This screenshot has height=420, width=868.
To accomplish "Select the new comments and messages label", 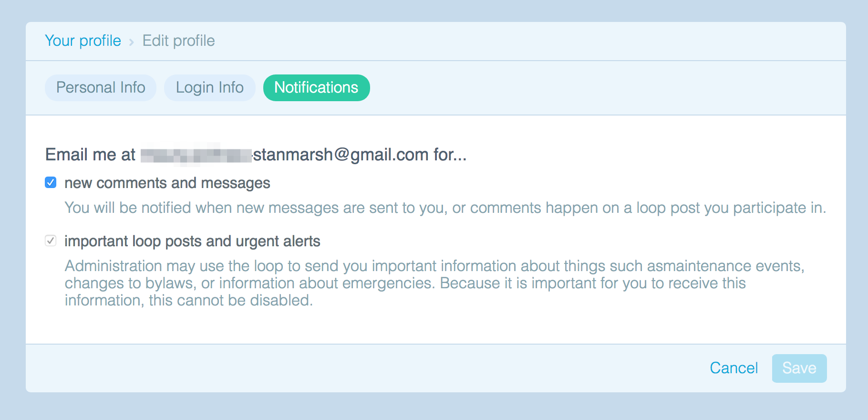I will tap(167, 183).
